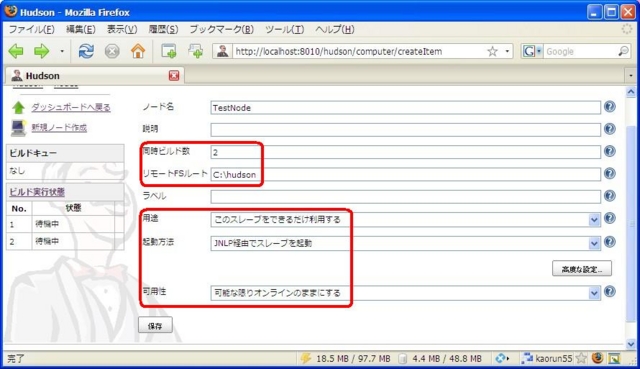Open the ブックマーク menu
The height and width of the screenshot is (369, 640).
point(221,29)
